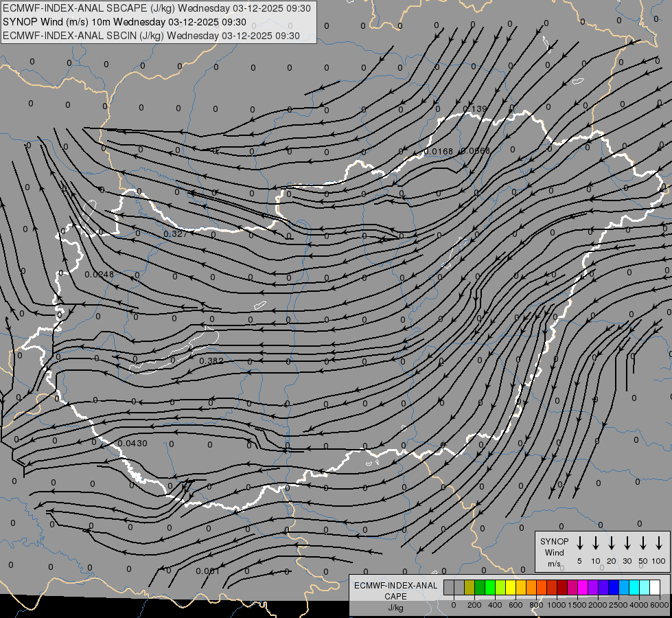The width and height of the screenshot is (672, 618).
Task: Click the 600 tick label in CAPE legend
Action: tap(515, 605)
